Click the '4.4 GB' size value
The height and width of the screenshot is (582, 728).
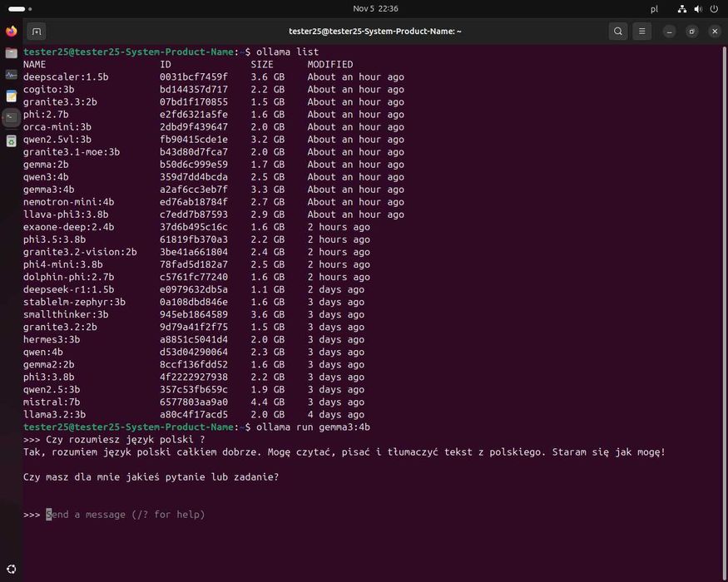point(268,403)
